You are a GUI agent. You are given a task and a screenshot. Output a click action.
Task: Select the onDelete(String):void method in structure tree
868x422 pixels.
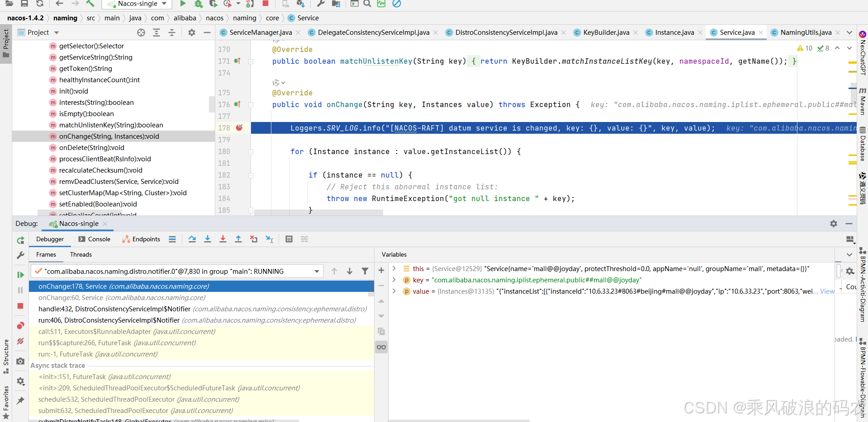click(91, 148)
